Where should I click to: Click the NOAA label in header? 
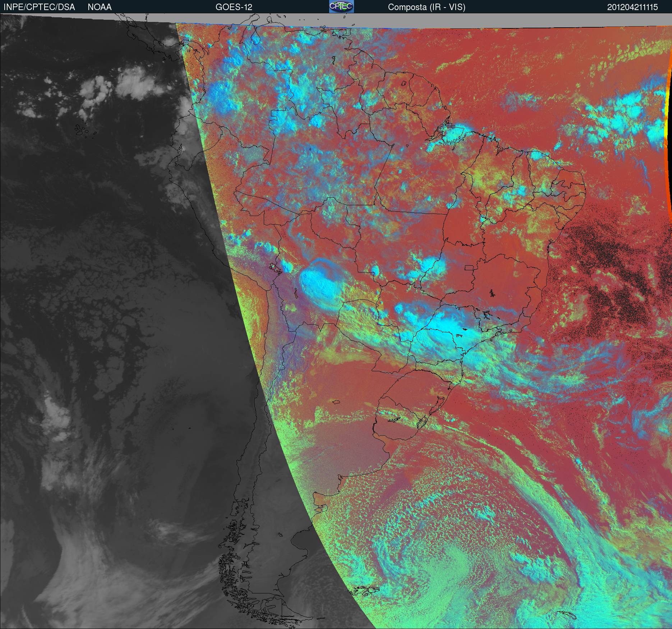pos(100,7)
